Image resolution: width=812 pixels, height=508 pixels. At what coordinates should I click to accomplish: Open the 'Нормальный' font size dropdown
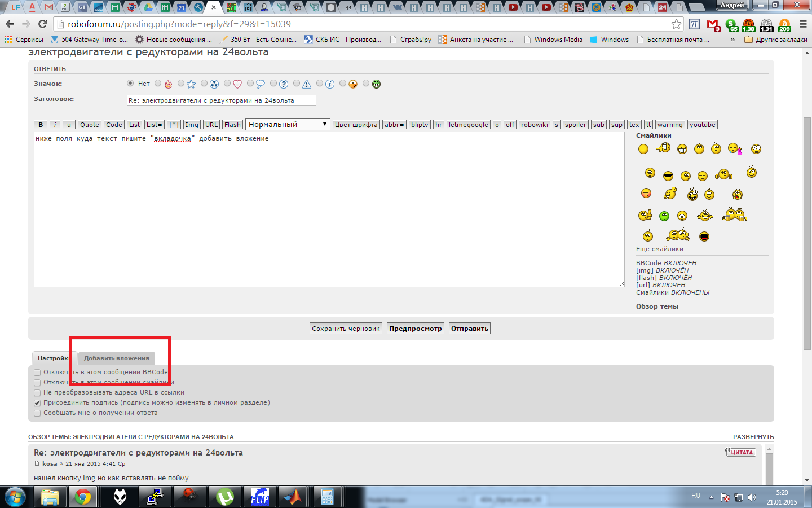[288, 125]
